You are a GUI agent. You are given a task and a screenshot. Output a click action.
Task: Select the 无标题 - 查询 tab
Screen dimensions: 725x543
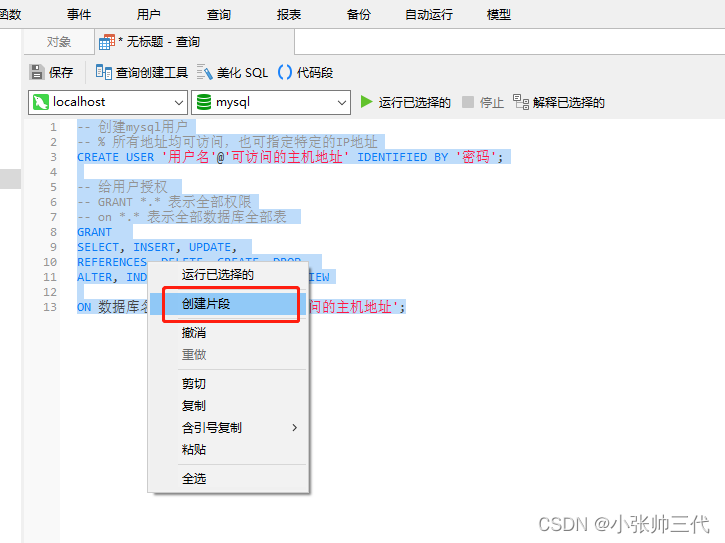click(194, 42)
